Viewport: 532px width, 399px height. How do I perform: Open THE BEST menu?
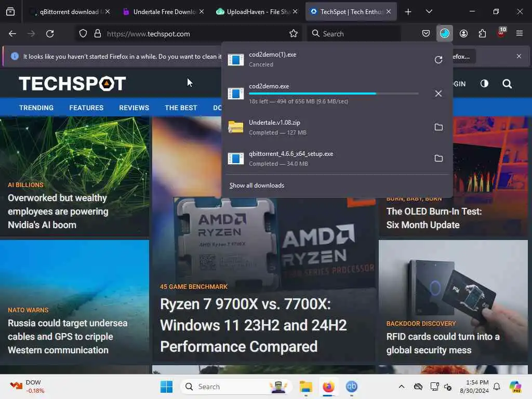coord(181,108)
